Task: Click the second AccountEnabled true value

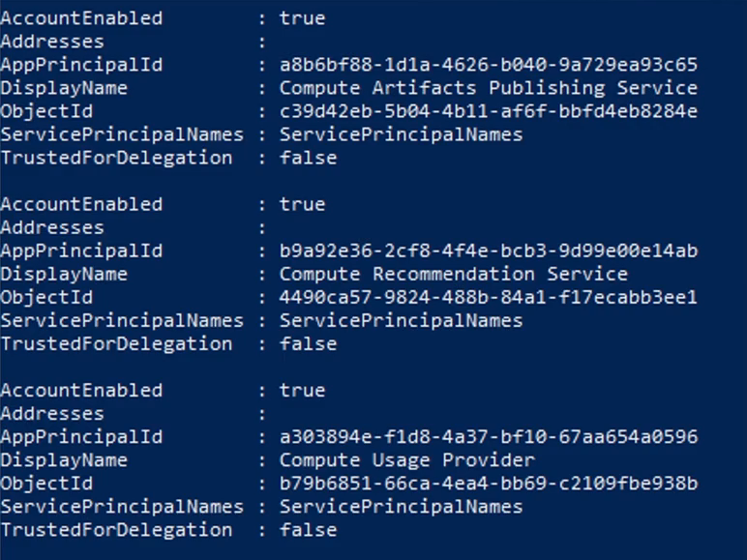Action: point(302,204)
